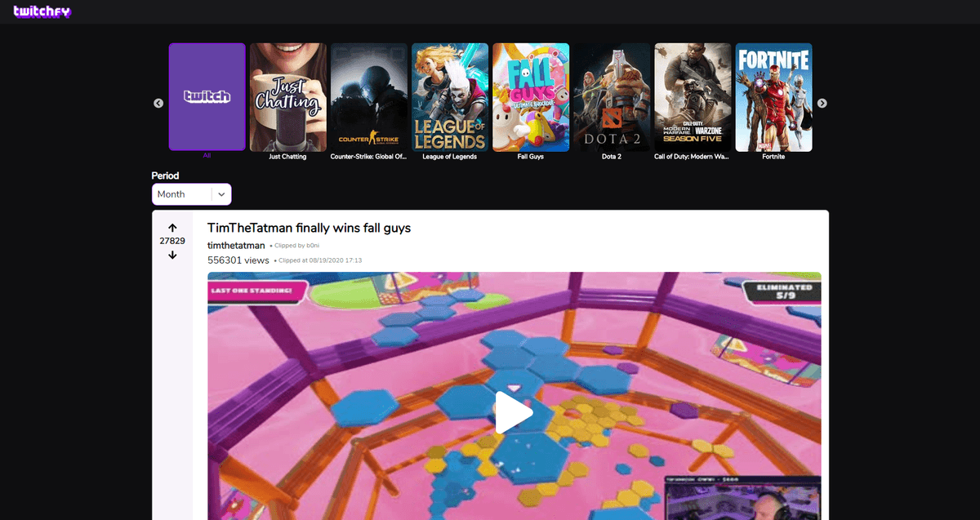Choose the Counter-Strike game cover

click(369, 97)
